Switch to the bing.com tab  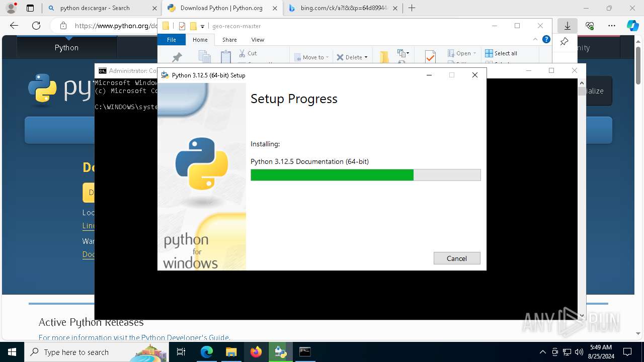344,8
